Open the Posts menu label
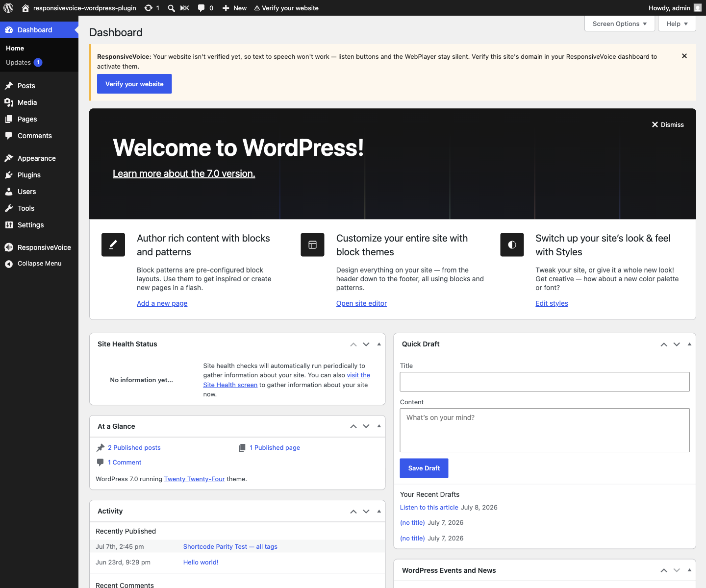This screenshot has height=588, width=706. (26, 86)
